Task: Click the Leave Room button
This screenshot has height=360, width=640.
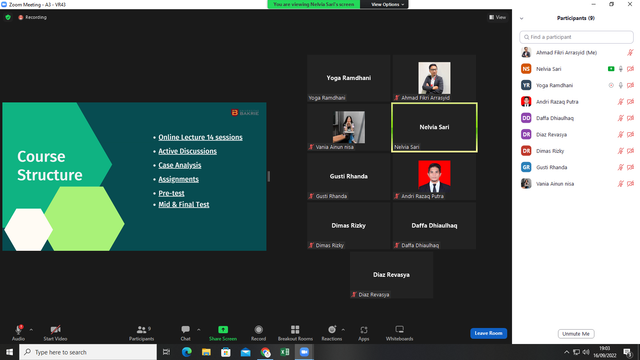Action: (489, 333)
